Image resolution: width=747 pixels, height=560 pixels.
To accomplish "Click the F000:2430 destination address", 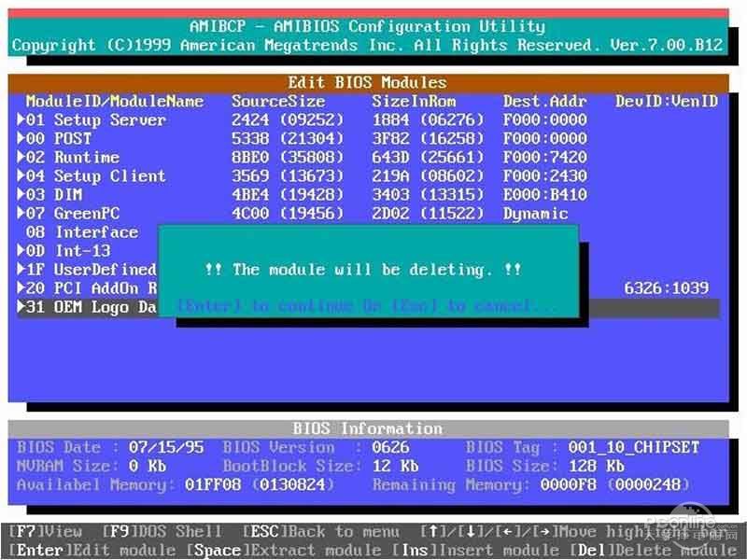I will tap(544, 176).
